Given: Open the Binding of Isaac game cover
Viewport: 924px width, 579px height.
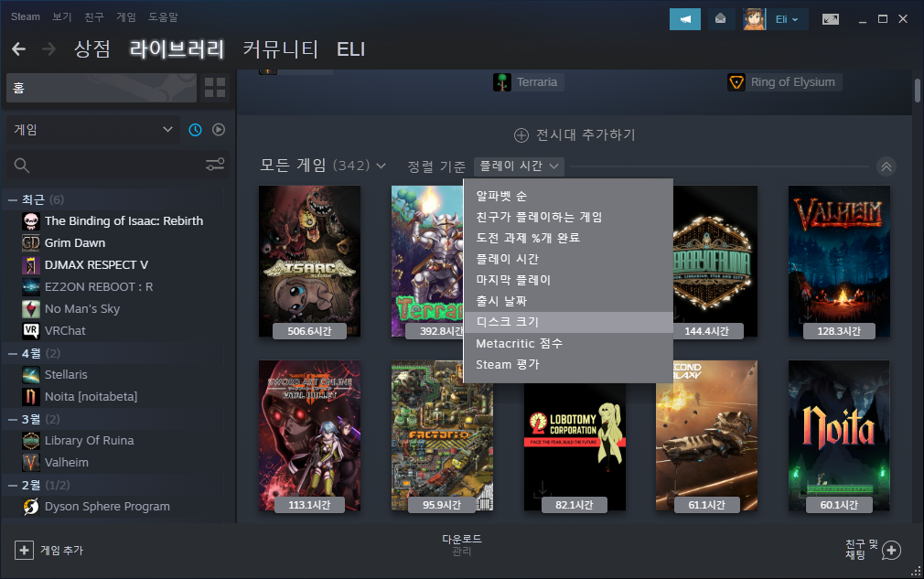Looking at the screenshot, I should 309,262.
